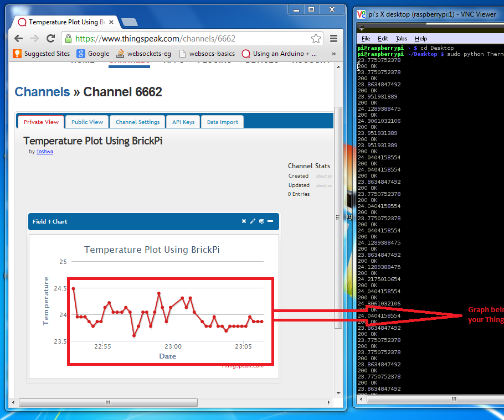
Task: Open the File menu in VNC Viewer
Action: click(x=365, y=38)
